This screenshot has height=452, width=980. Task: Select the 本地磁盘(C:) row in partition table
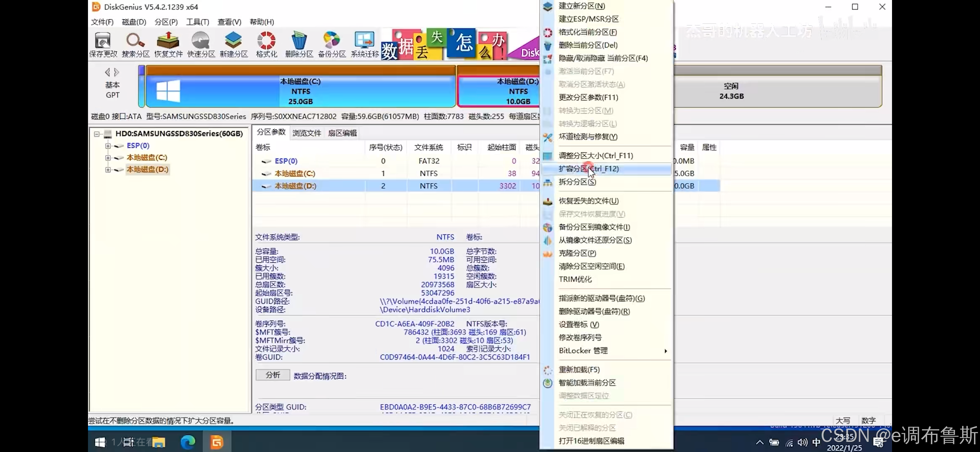click(396, 173)
